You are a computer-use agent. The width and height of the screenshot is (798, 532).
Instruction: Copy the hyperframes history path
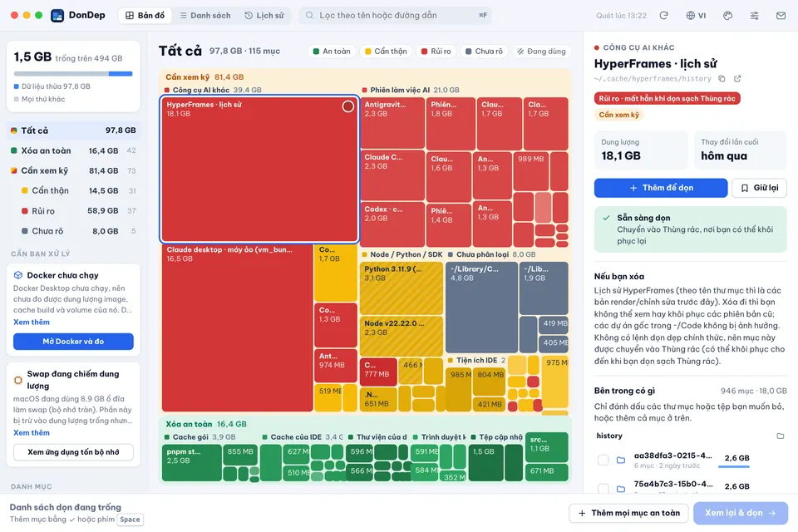coord(722,78)
